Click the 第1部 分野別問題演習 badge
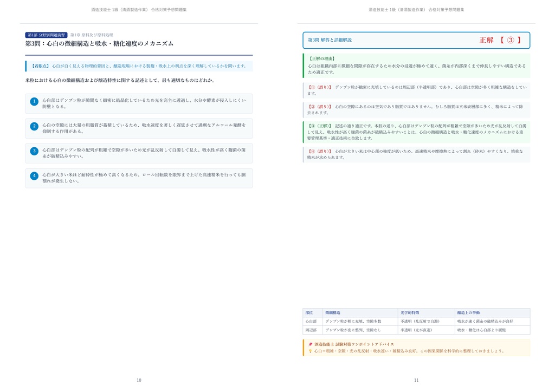This screenshot has width=555, height=392. coord(46,35)
